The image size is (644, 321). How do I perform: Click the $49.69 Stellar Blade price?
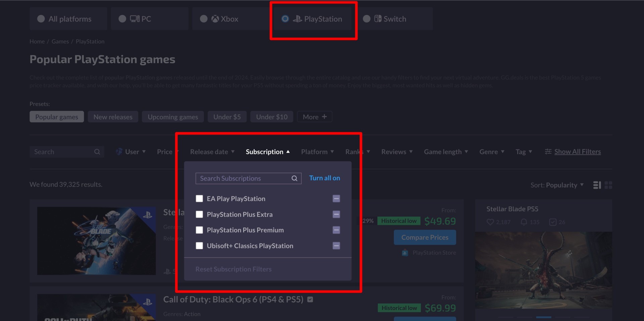click(440, 221)
